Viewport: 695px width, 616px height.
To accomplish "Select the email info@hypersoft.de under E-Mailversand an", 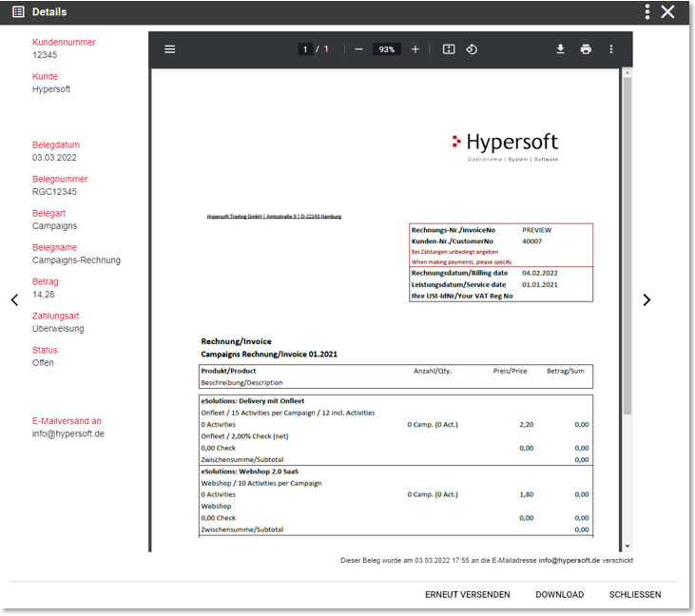I will click(68, 433).
